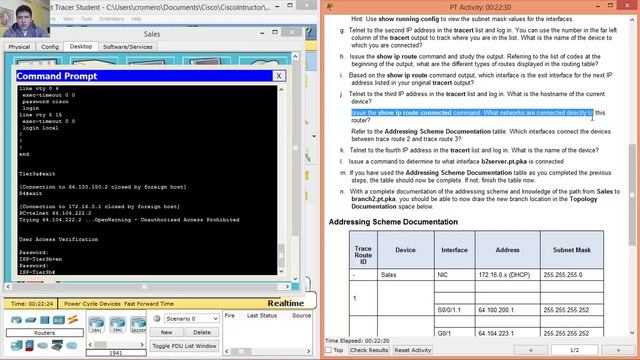Click the Reset Activity button

click(x=413, y=350)
